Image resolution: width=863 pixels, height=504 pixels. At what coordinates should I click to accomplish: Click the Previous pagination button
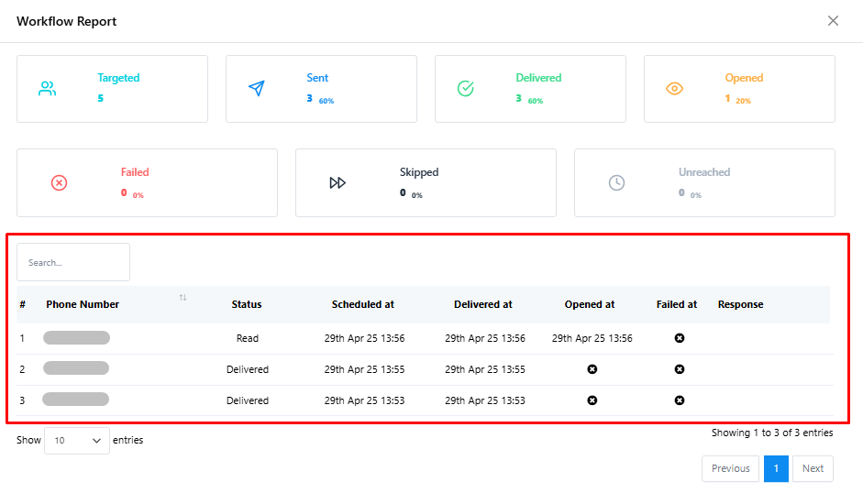coord(730,468)
